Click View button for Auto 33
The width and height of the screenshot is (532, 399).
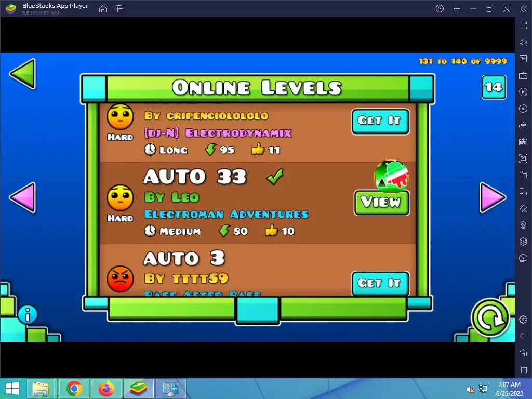click(382, 203)
